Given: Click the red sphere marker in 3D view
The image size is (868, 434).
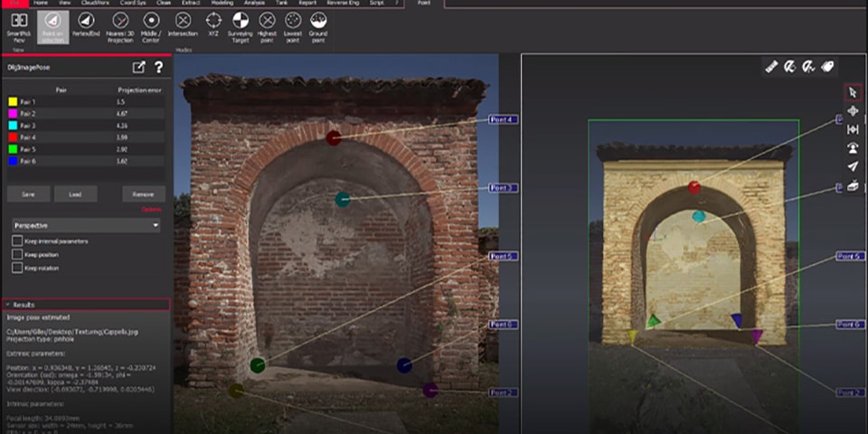Looking at the screenshot, I should (694, 188).
